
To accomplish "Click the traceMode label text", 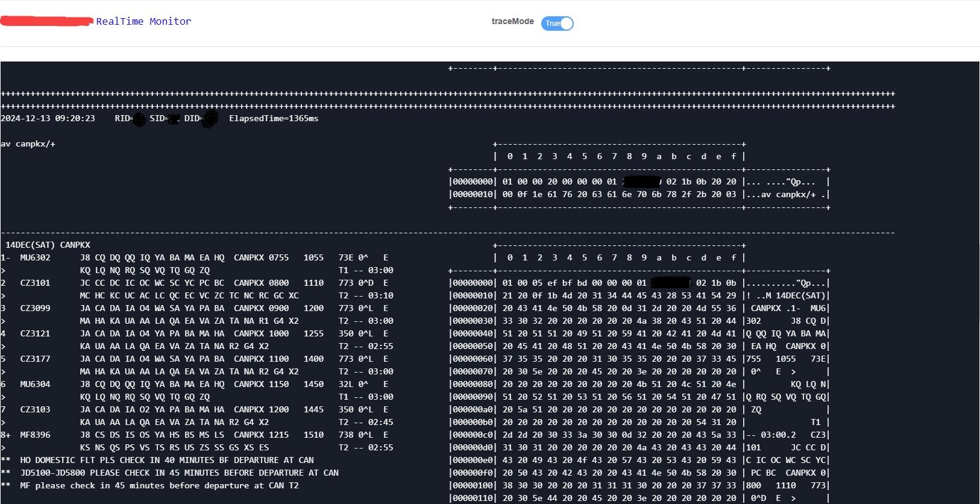I will pyautogui.click(x=512, y=21).
